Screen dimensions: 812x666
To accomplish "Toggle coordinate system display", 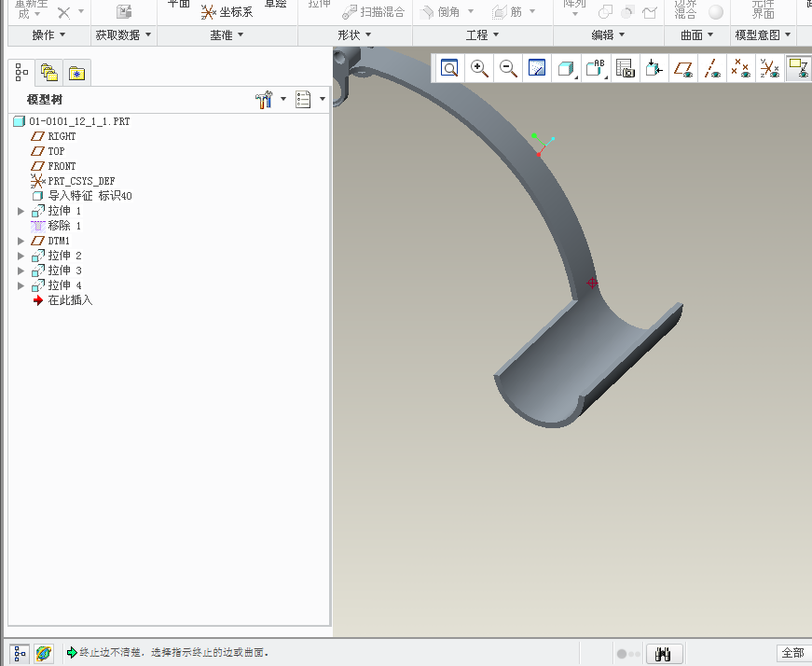I will [769, 68].
